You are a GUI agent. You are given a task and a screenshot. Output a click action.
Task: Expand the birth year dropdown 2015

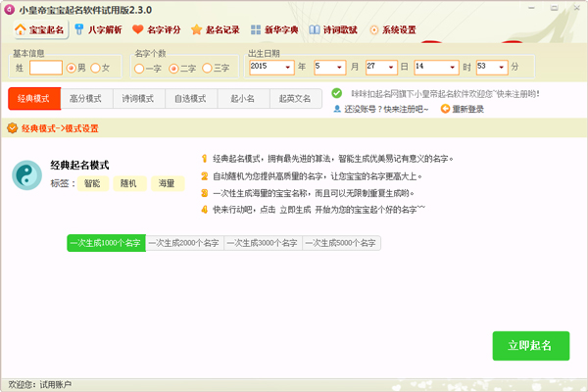click(287, 68)
